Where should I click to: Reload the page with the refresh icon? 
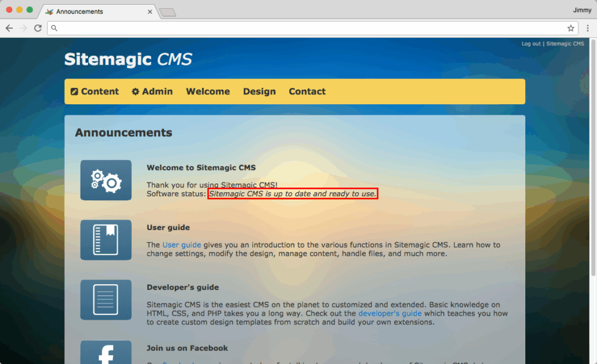tap(38, 28)
